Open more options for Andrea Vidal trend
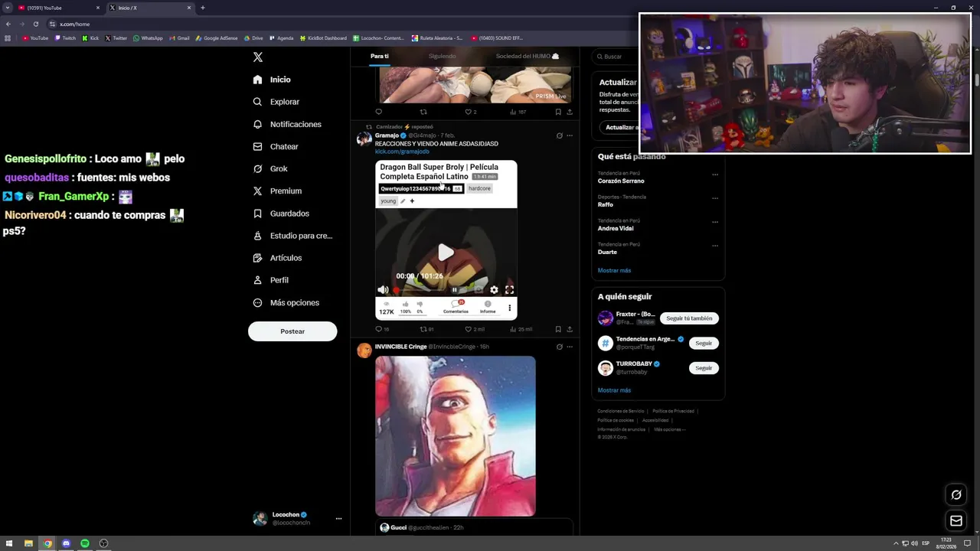Viewport: 980px width, 551px height. [715, 222]
